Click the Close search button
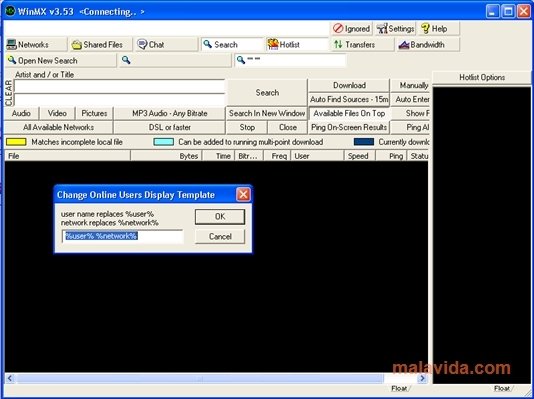 (x=288, y=127)
